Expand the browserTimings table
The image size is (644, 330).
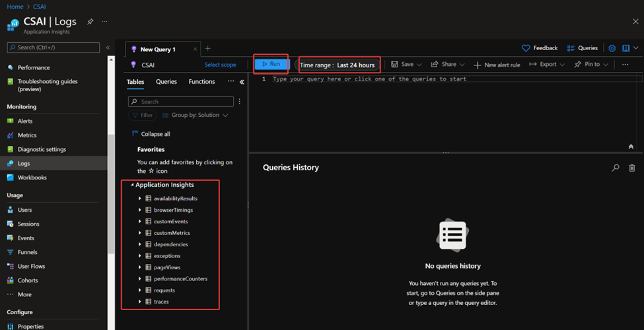pos(140,210)
